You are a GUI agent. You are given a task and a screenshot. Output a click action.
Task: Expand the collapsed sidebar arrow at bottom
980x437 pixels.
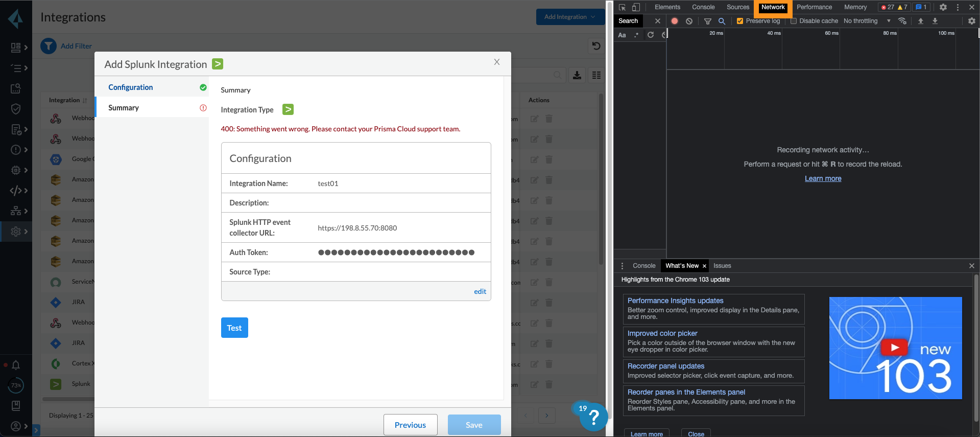(x=36, y=430)
